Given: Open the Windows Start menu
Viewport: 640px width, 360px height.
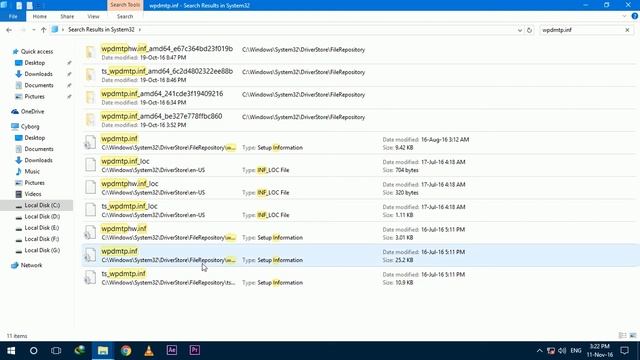Looking at the screenshot, I should (x=11, y=351).
